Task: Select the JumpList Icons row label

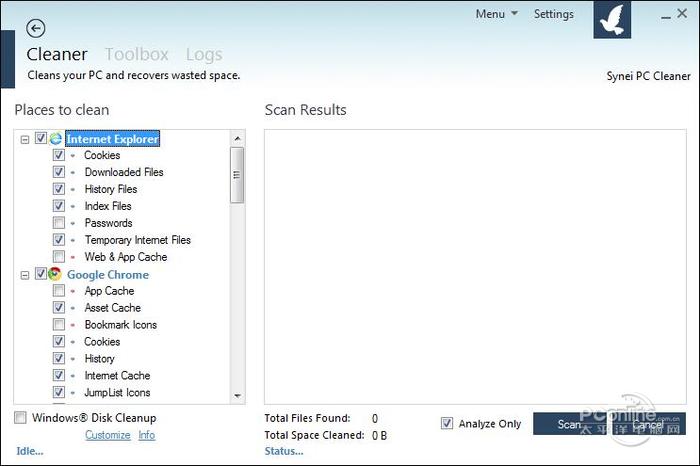Action: [x=117, y=393]
